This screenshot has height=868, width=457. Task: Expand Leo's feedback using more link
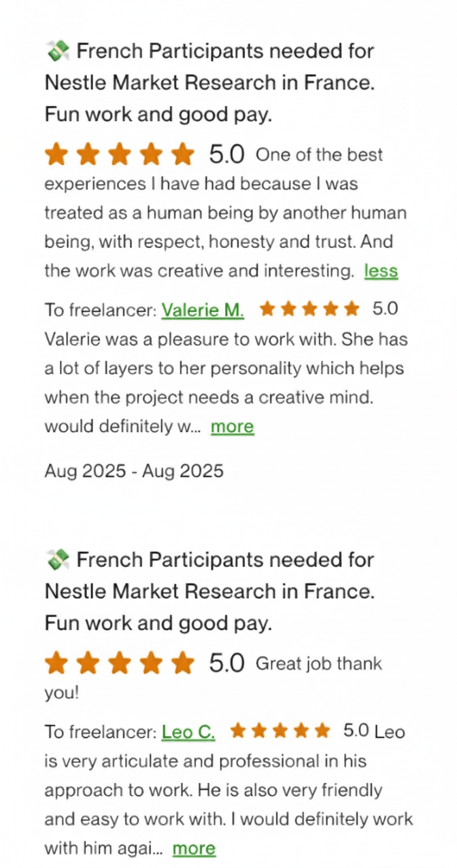pos(194,848)
